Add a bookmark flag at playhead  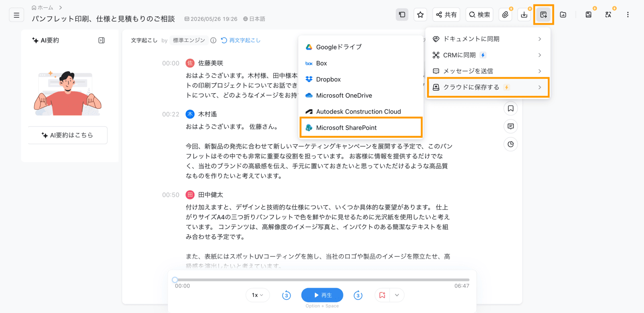[382, 295]
